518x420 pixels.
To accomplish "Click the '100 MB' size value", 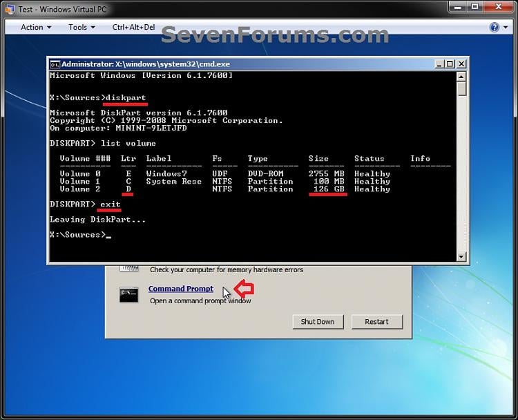I will click(329, 181).
